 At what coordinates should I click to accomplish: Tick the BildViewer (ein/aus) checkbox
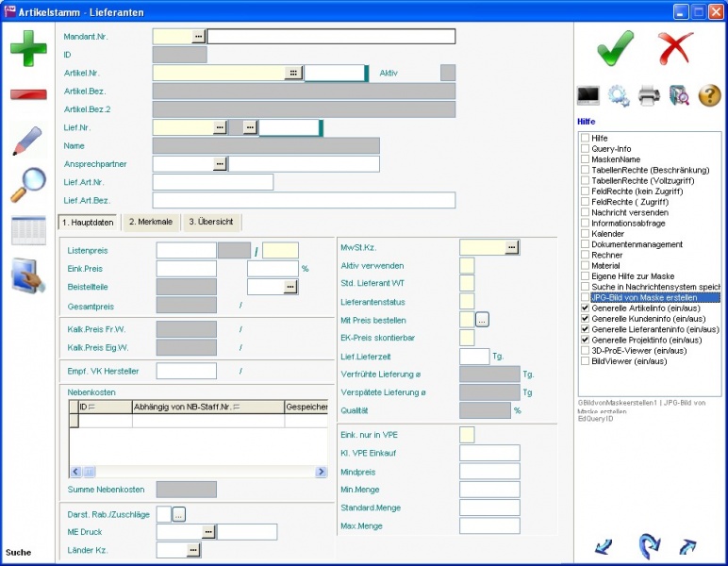[585, 360]
